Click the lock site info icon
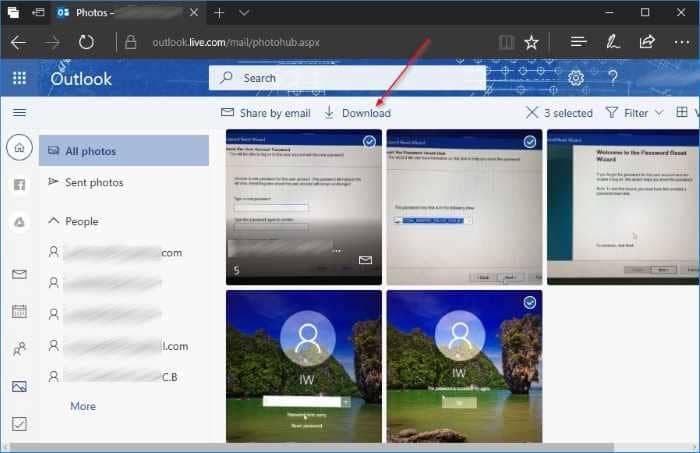 (x=130, y=42)
